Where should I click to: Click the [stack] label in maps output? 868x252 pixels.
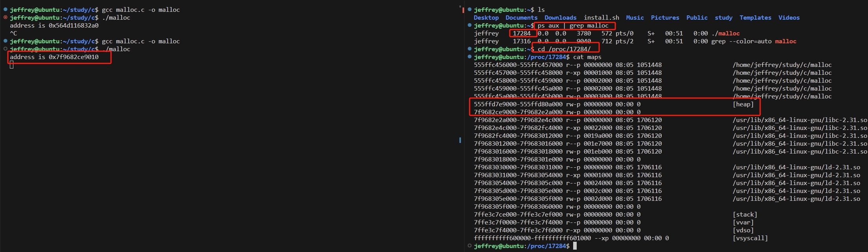(x=744, y=215)
